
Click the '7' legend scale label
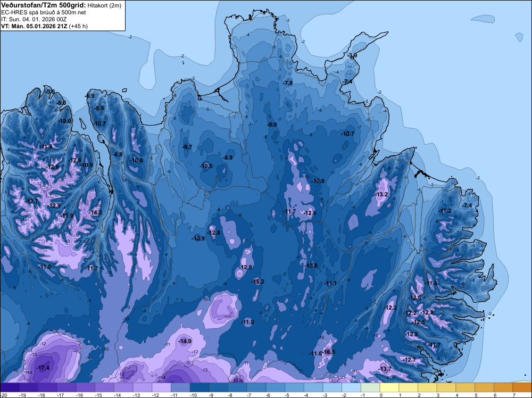click(x=514, y=395)
